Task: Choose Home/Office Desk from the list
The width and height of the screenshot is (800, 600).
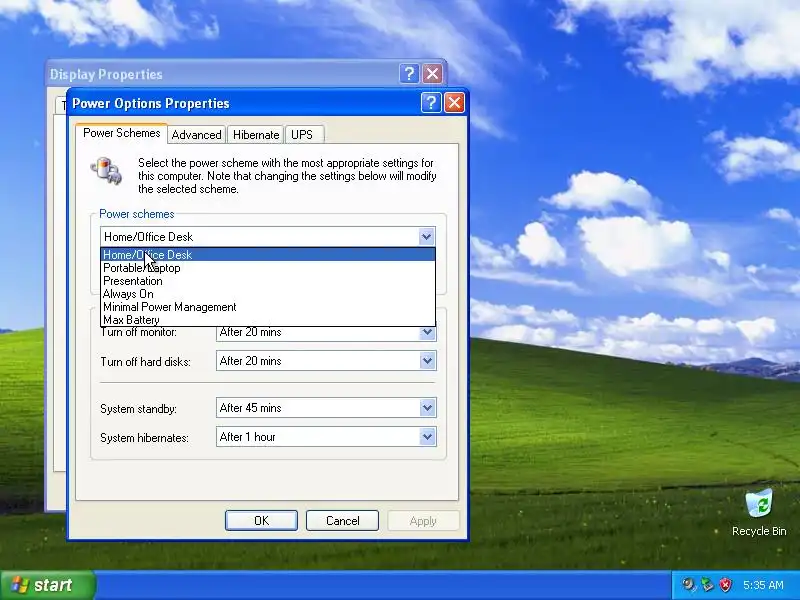Action: click(x=268, y=255)
